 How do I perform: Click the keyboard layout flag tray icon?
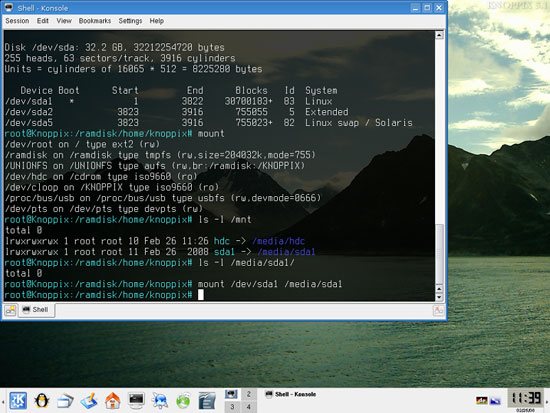[x=482, y=400]
